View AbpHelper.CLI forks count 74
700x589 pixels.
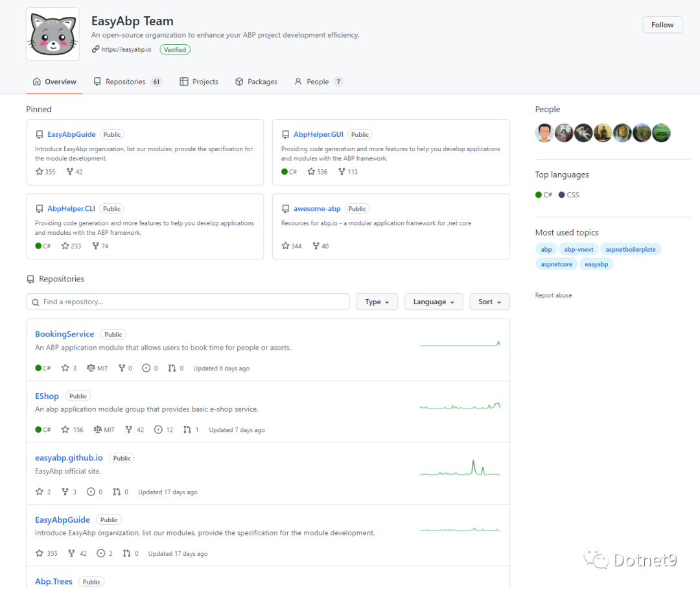click(100, 246)
